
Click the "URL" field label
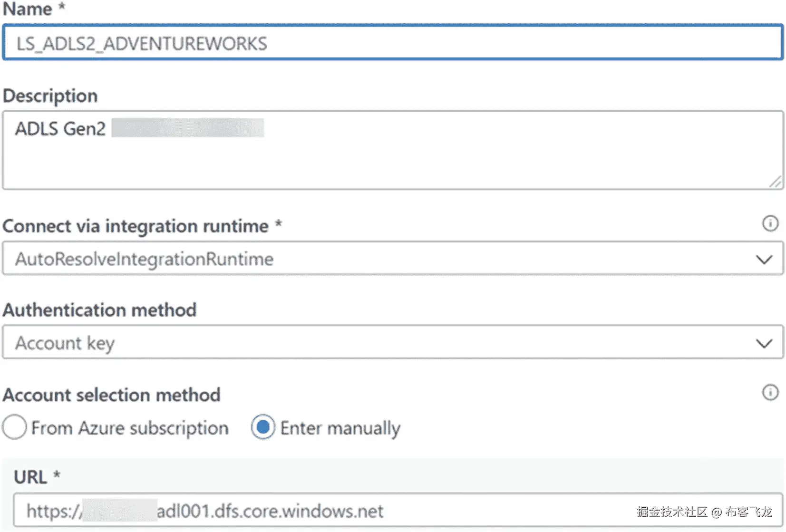click(x=30, y=477)
